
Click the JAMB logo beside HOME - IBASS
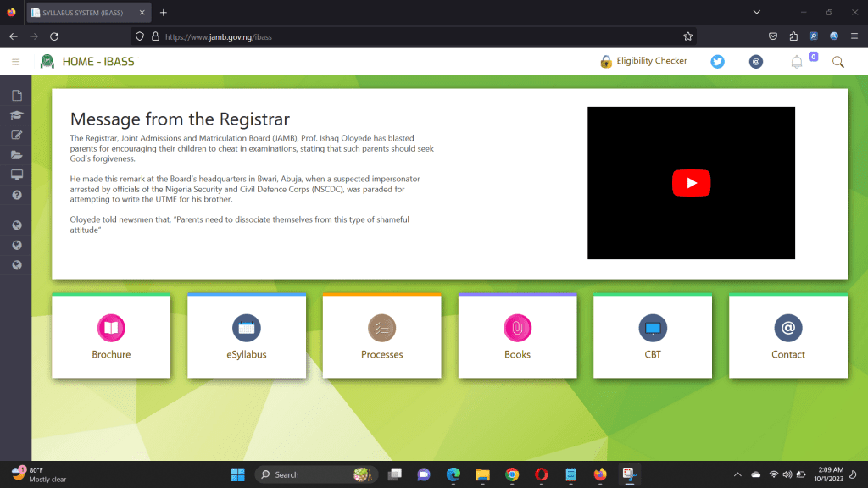click(47, 61)
